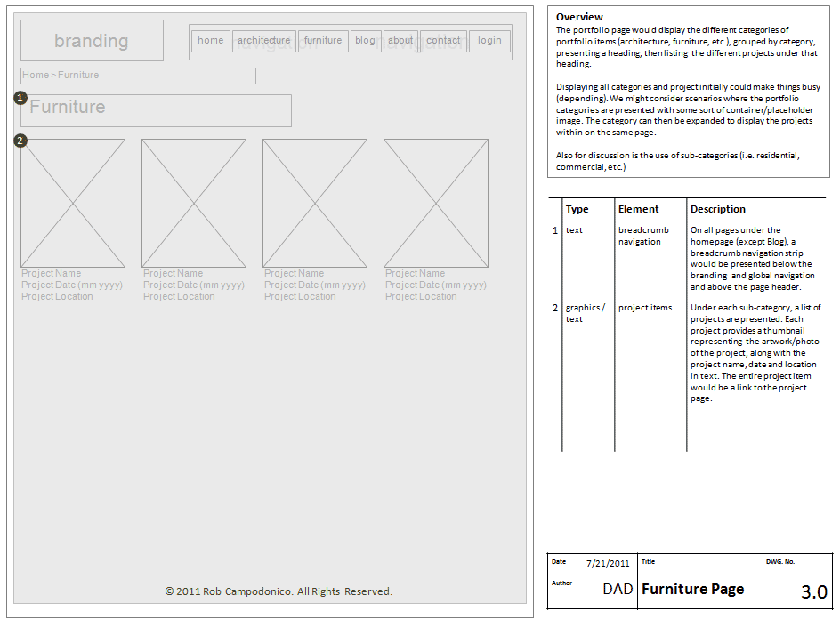Image resolution: width=840 pixels, height=619 pixels.
Task: Click the breadcrumb navigation element cell
Action: [644, 237]
